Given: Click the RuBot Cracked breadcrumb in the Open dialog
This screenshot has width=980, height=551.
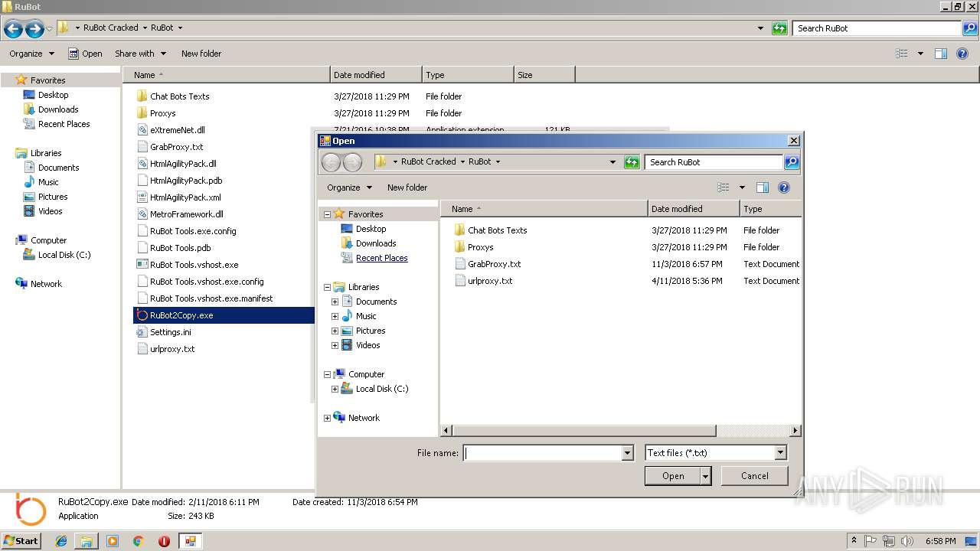Looking at the screenshot, I should tap(428, 162).
